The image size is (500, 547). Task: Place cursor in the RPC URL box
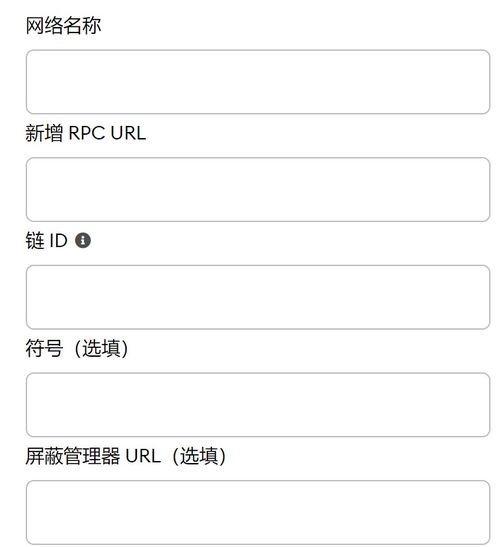point(258,189)
